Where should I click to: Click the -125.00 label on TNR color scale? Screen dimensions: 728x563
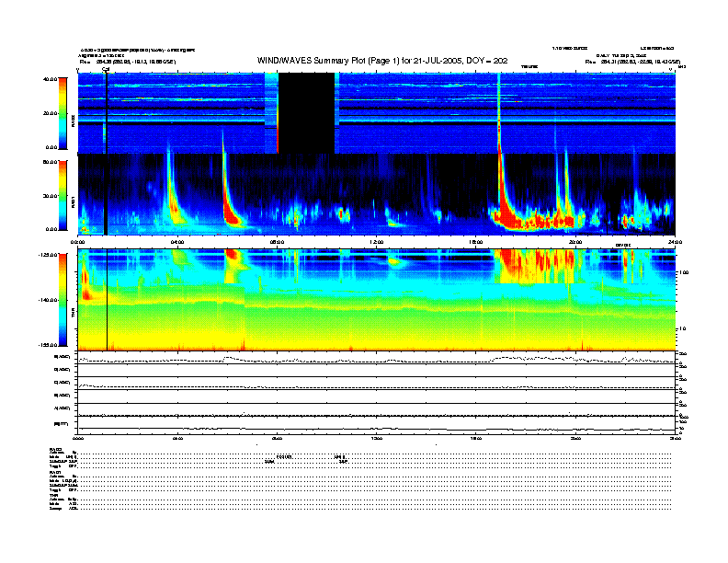tap(48, 255)
